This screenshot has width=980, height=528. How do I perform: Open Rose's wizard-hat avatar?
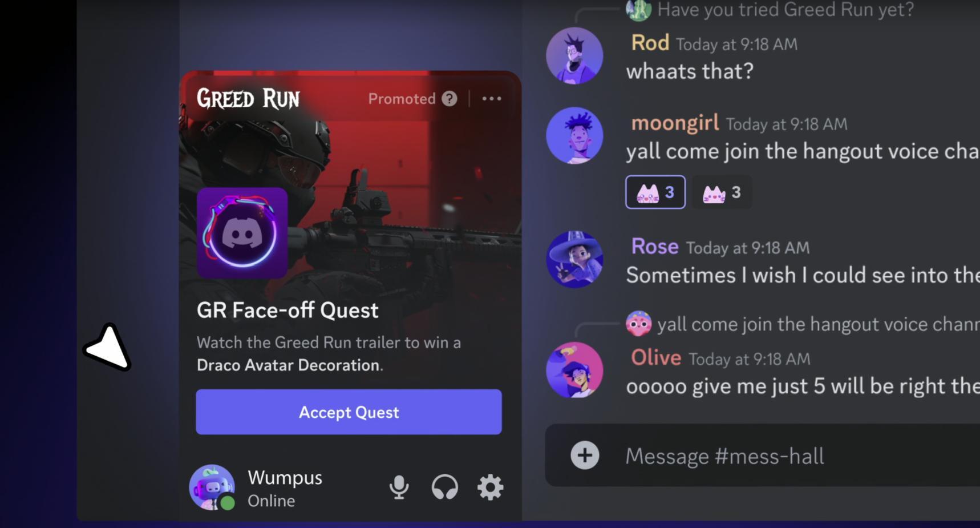574,259
